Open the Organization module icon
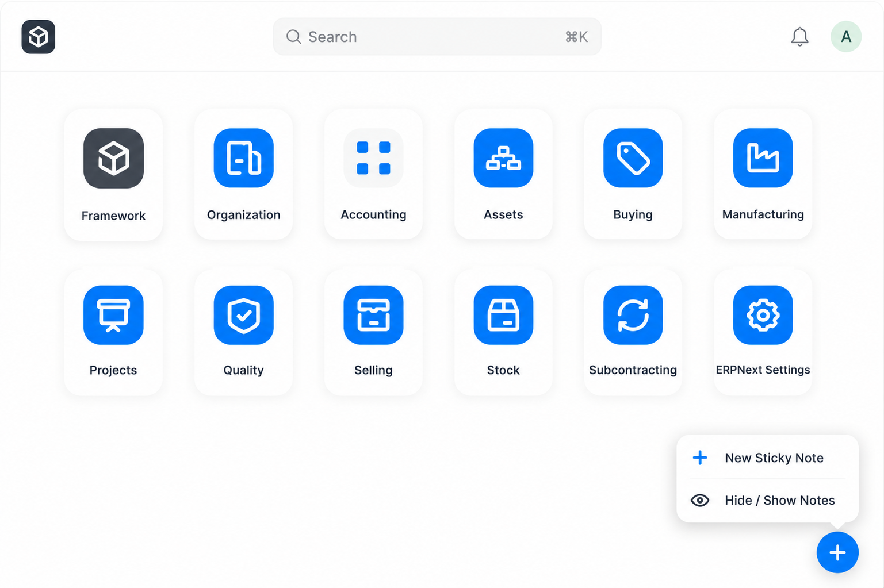Viewport: 884px width, 588px height. point(243,158)
